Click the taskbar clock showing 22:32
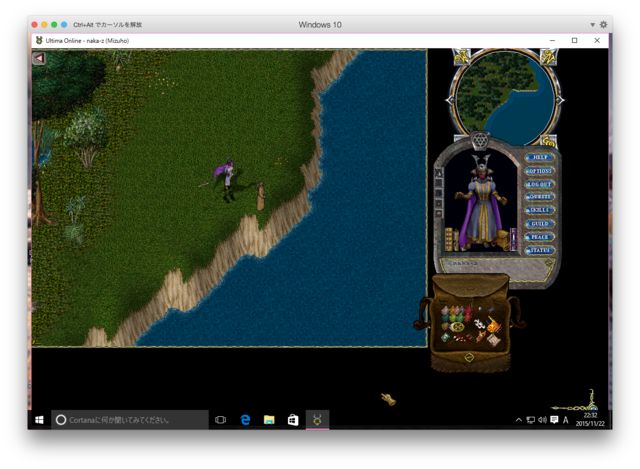Screen dimensions: 640x469 point(590,420)
